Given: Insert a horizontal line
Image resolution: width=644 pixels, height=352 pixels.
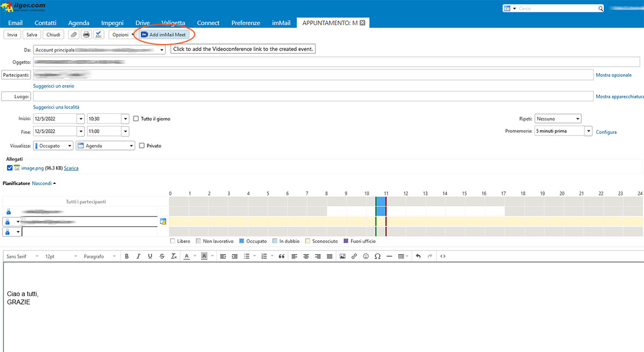Looking at the screenshot, I should point(390,256).
